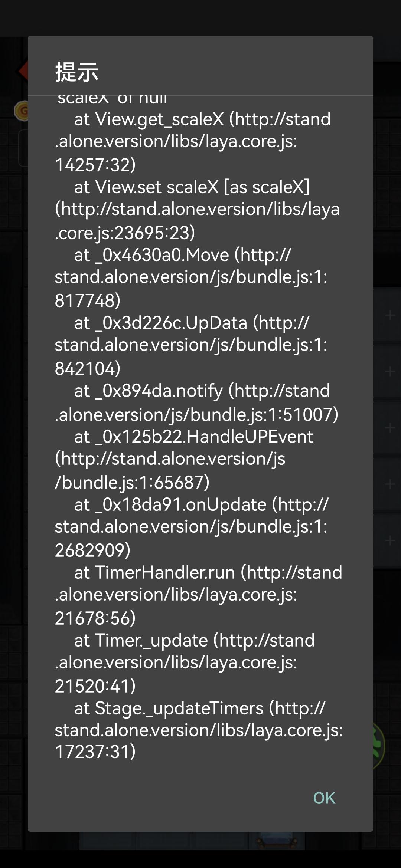Viewport: 401px width, 868px height.
Task: Tap the View.get_scaleX stack trace line
Action: click(193, 142)
